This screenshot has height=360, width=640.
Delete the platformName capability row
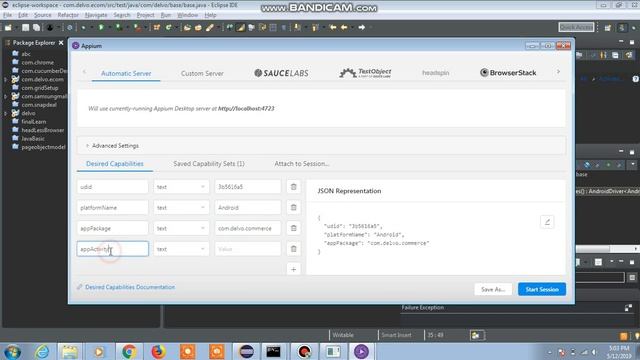(293, 207)
